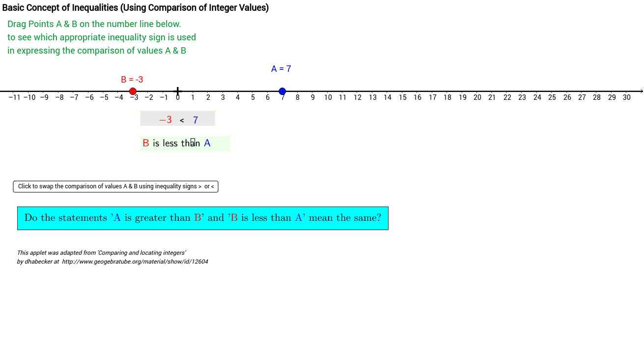Click the 'B is less than A' statement box
Screen dimensions: 644x359
(x=185, y=144)
